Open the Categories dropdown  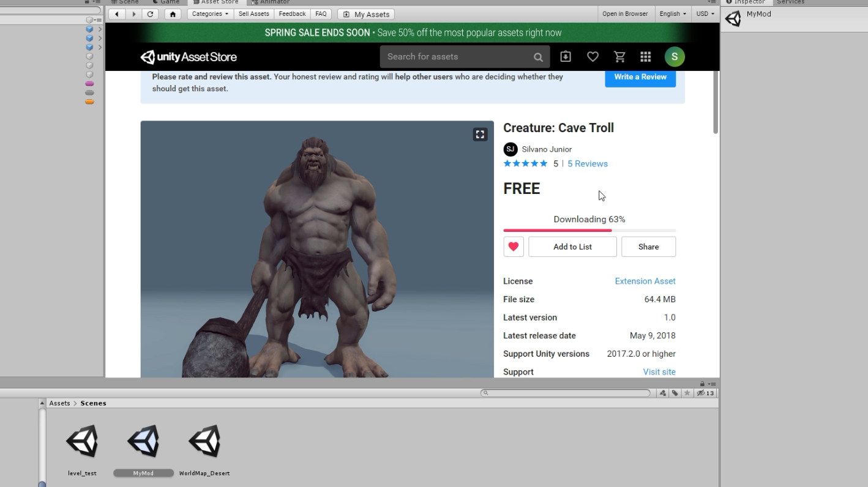tap(210, 14)
